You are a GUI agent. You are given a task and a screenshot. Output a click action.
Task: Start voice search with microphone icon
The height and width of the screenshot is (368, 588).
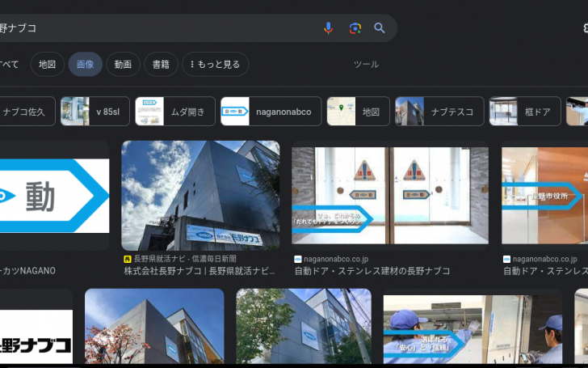tap(328, 28)
